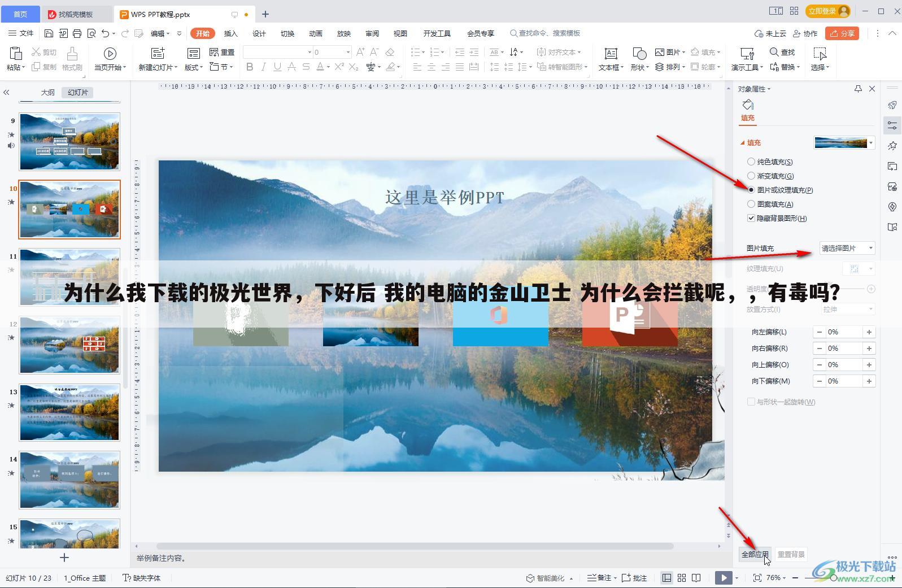Pin the Object Properties panel
This screenshot has width=902, height=588.
click(x=858, y=89)
